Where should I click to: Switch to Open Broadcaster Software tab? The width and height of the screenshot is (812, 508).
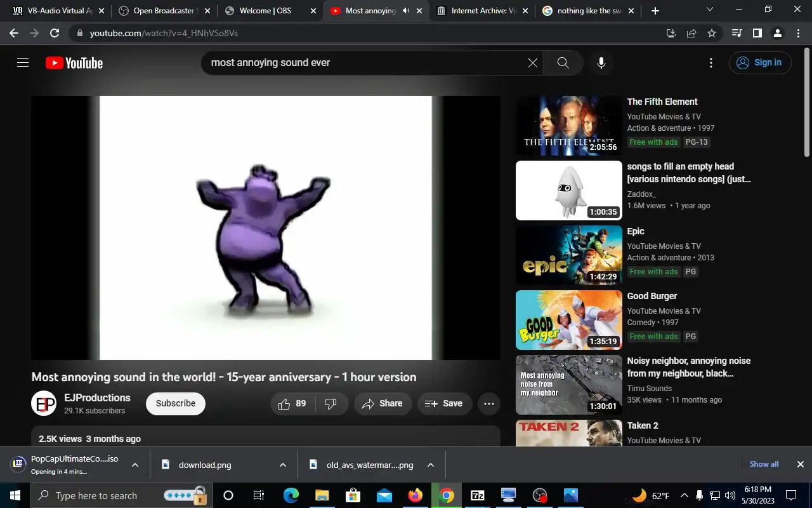pos(163,11)
